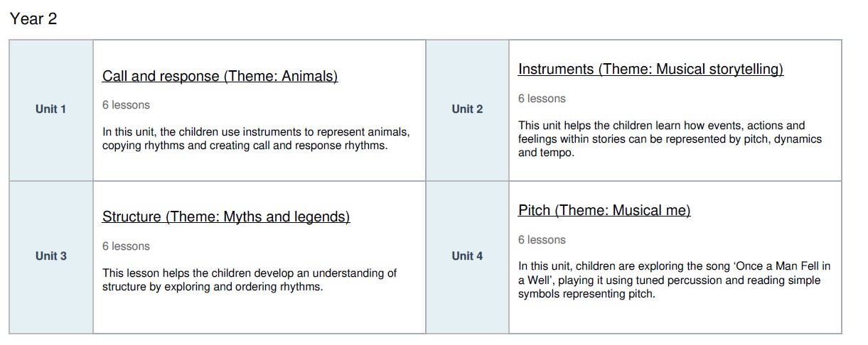Click the Unit 4 label cell

coord(467,256)
